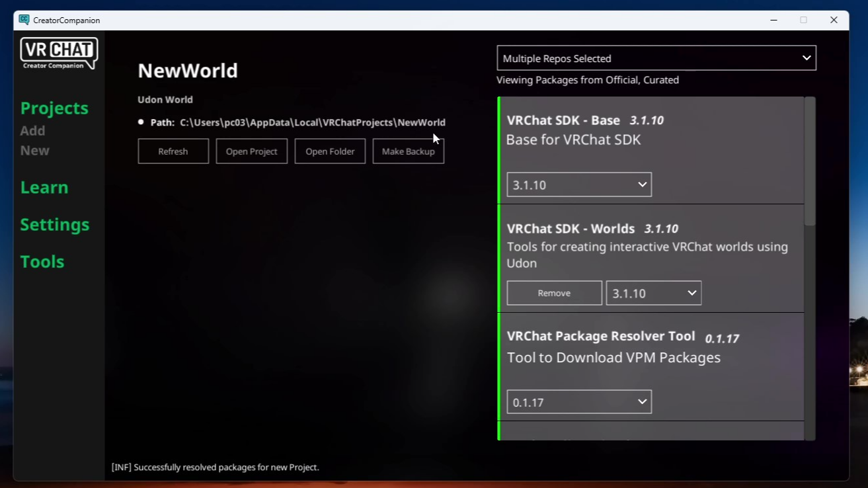Close the CreatorCompanion window
This screenshot has height=488, width=868.
click(x=834, y=20)
